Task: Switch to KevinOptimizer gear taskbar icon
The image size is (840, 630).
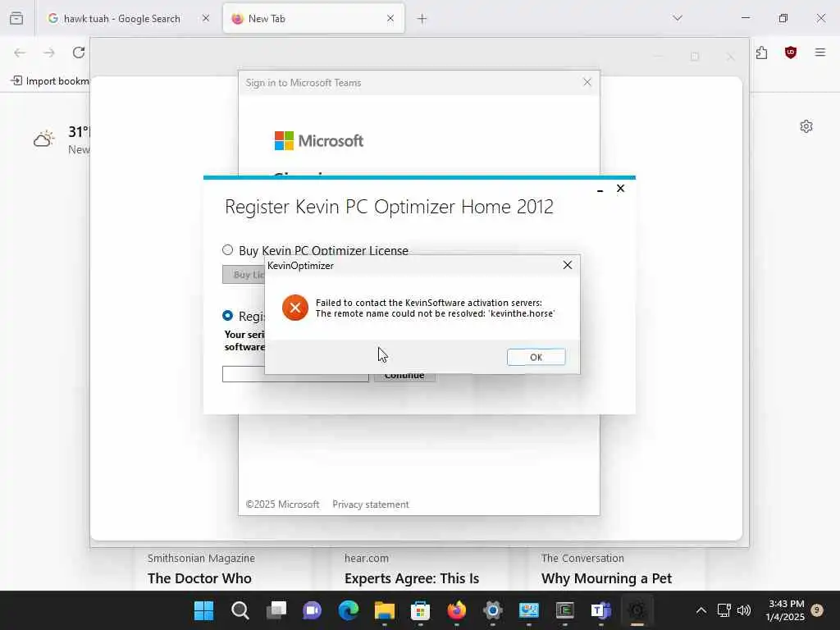Action: point(637,610)
